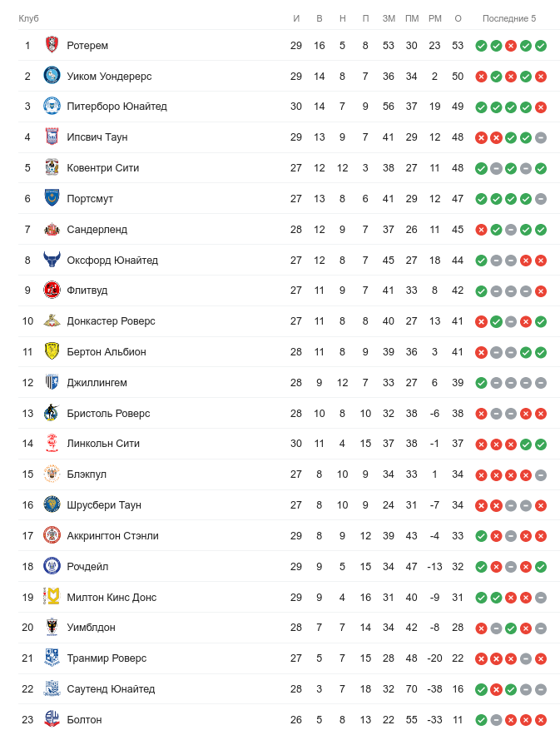
Task: Click the Транмир Роверс club badge
Action: pyautogui.click(x=52, y=658)
